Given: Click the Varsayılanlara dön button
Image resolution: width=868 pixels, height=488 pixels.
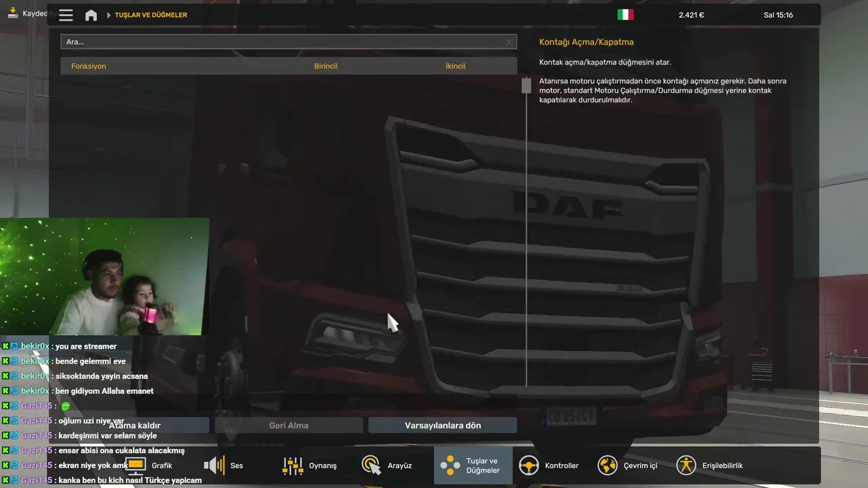Looking at the screenshot, I should point(443,426).
